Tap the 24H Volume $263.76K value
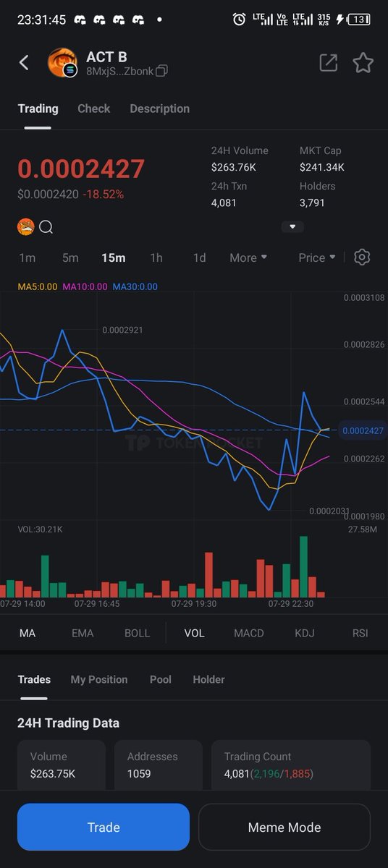The width and height of the screenshot is (388, 868). (x=234, y=168)
